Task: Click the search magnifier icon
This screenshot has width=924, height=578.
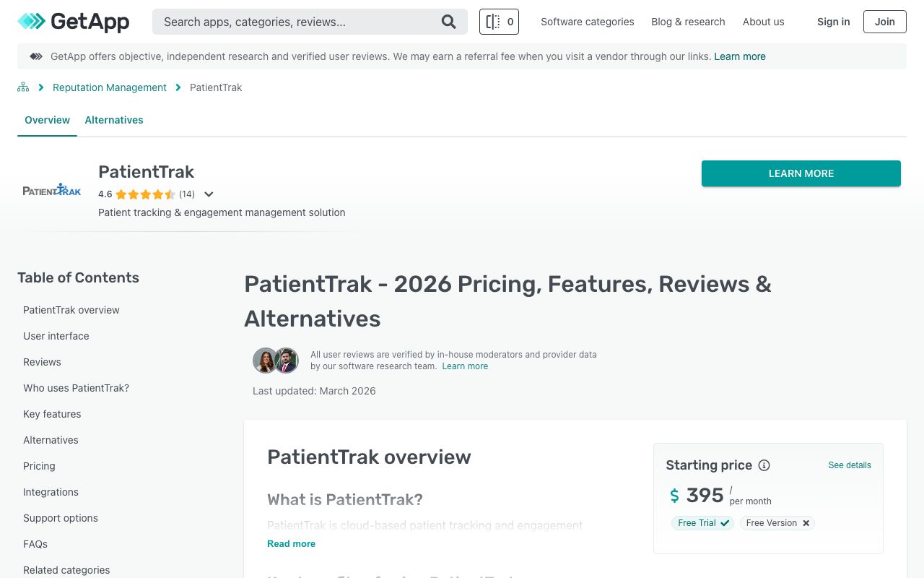Action: click(448, 22)
